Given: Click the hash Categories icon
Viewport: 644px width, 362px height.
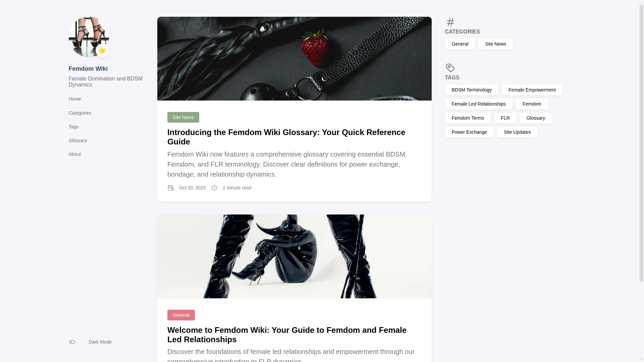Looking at the screenshot, I should click(x=450, y=22).
